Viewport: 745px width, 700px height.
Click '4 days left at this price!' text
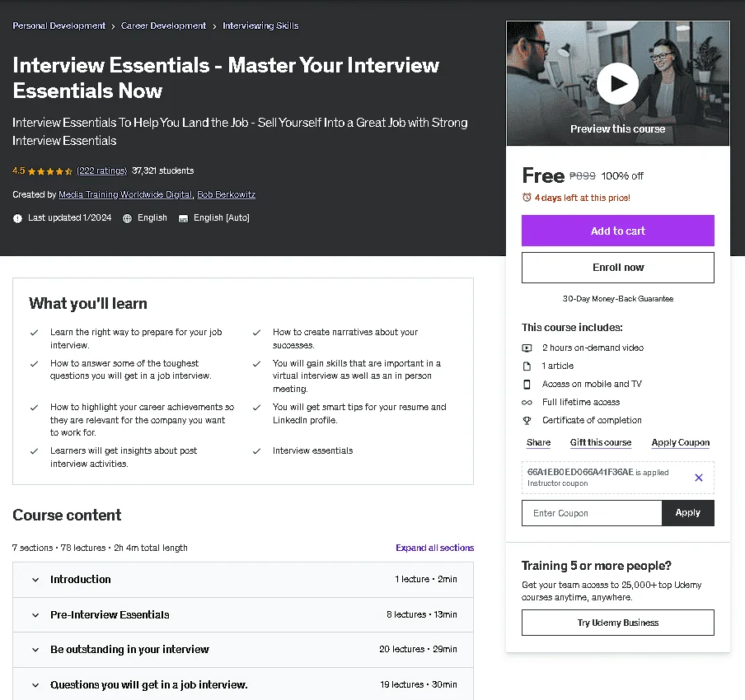tap(583, 198)
